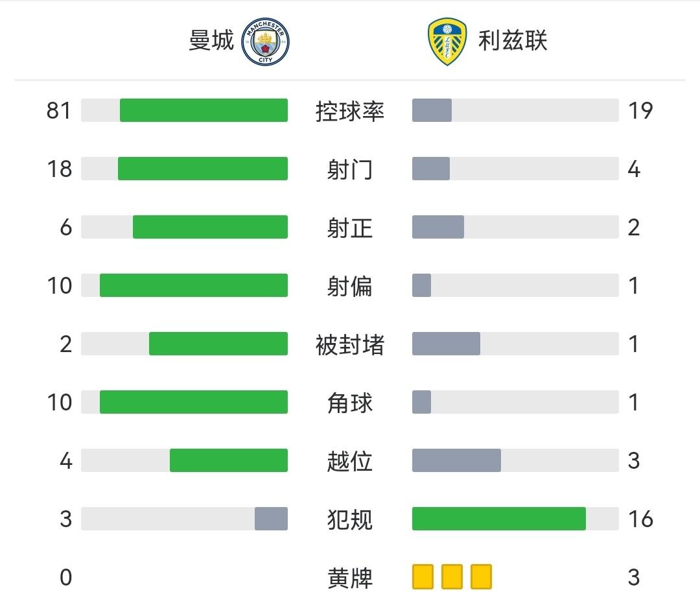
Task: Open the 曼城 team name
Action: 211,41
